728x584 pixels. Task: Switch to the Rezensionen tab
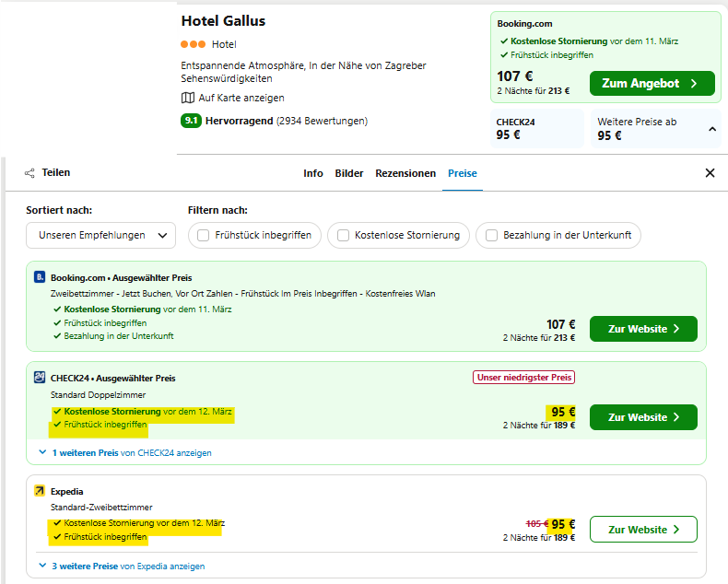(x=405, y=173)
